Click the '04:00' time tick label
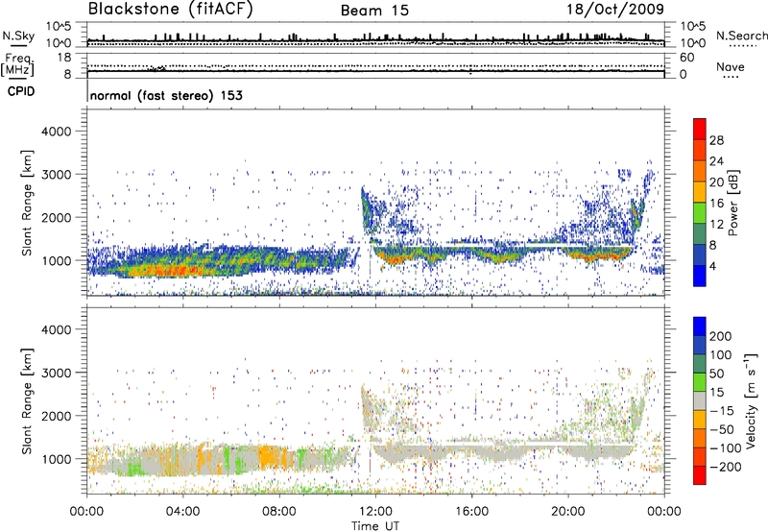This screenshot has width=768, height=532. (x=183, y=512)
